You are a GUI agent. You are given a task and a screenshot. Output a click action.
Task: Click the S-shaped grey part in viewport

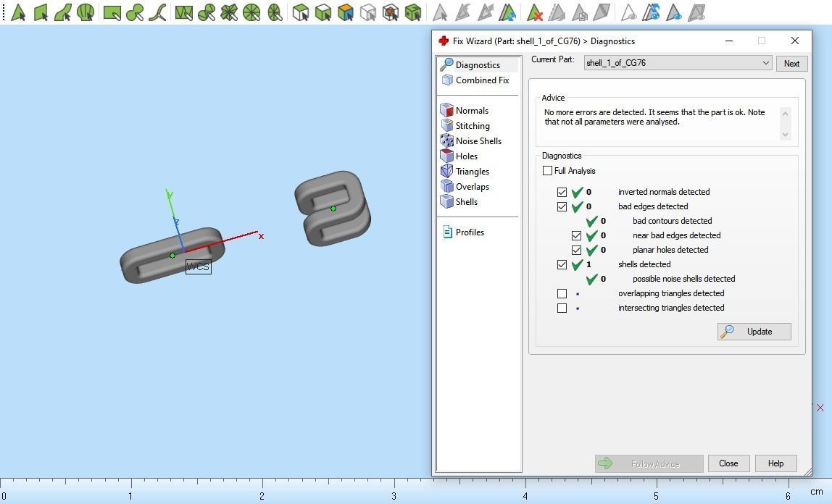(333, 208)
